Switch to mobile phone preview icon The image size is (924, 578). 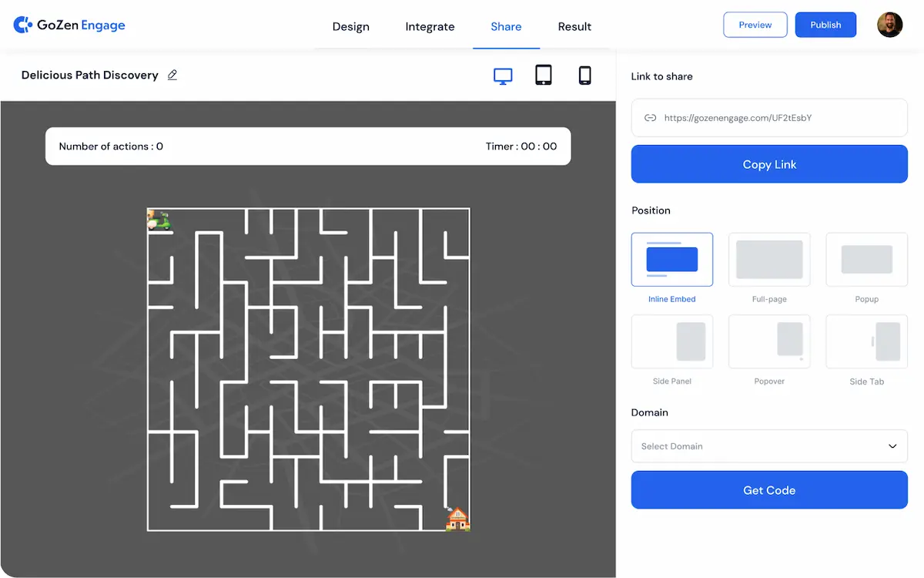584,75
